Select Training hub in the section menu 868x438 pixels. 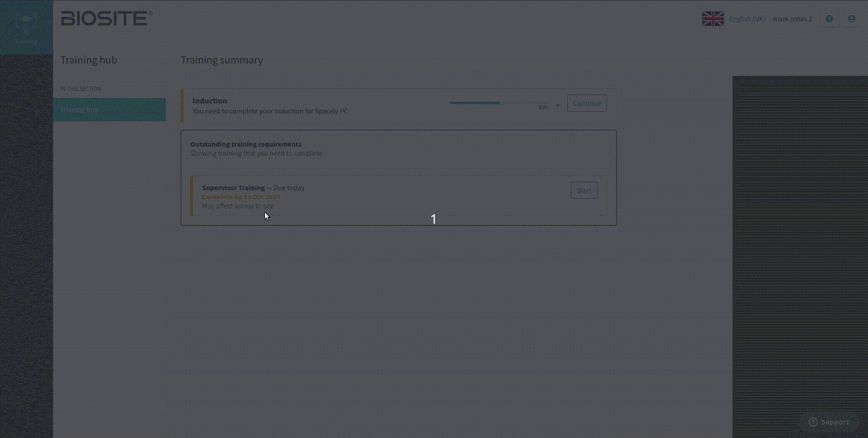click(109, 110)
